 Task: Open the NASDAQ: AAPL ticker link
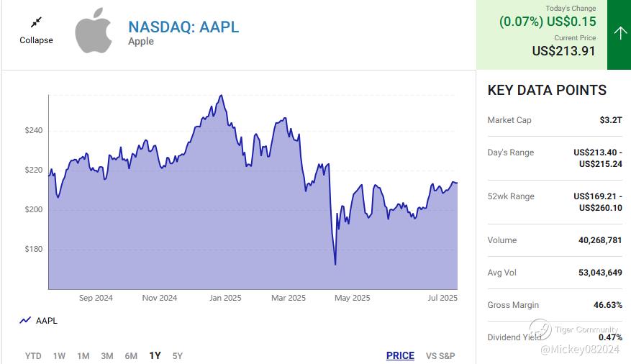tap(183, 27)
